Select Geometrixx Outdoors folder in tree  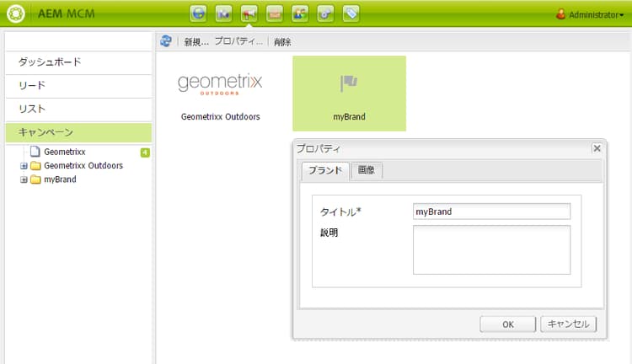click(83, 166)
